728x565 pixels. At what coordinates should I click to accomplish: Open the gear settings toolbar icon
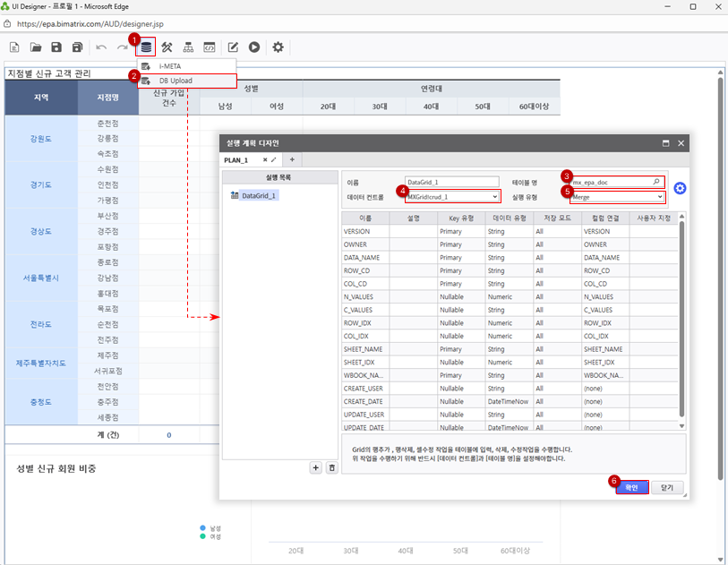tap(278, 47)
